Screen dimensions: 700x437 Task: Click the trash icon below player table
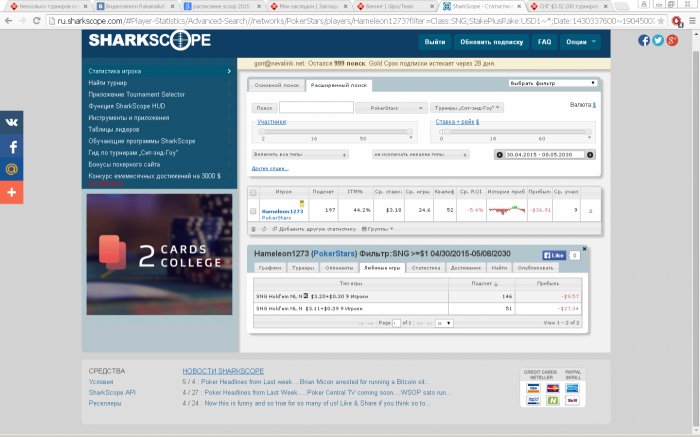point(254,229)
